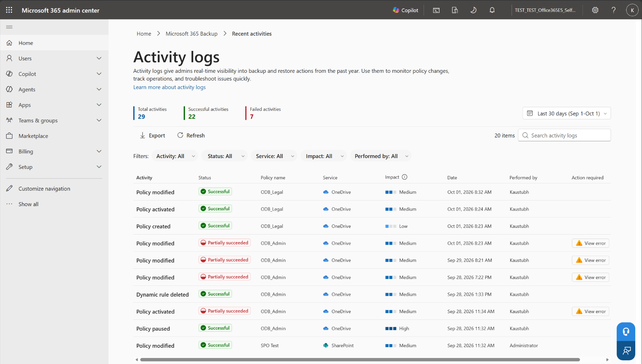
Task: Open help question mark icon
Action: coord(614,10)
